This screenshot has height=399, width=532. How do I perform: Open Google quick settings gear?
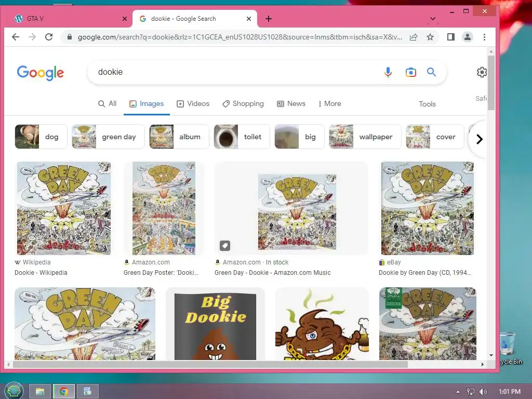(x=482, y=72)
